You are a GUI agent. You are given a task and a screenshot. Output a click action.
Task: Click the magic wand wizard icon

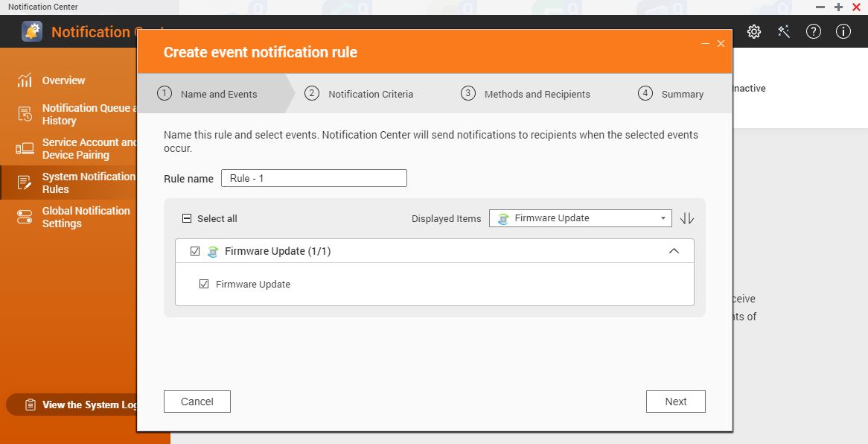(784, 31)
